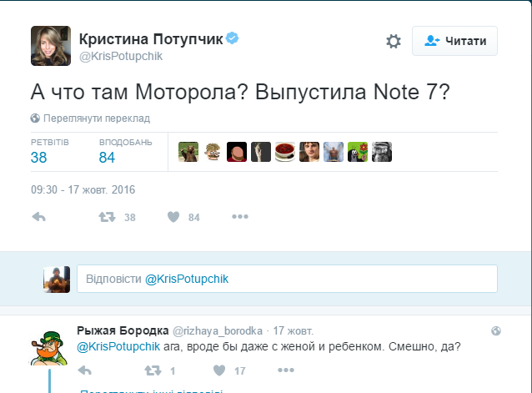Click the globe icon on the reply tweet
This screenshot has width=532, height=393.
click(x=495, y=330)
